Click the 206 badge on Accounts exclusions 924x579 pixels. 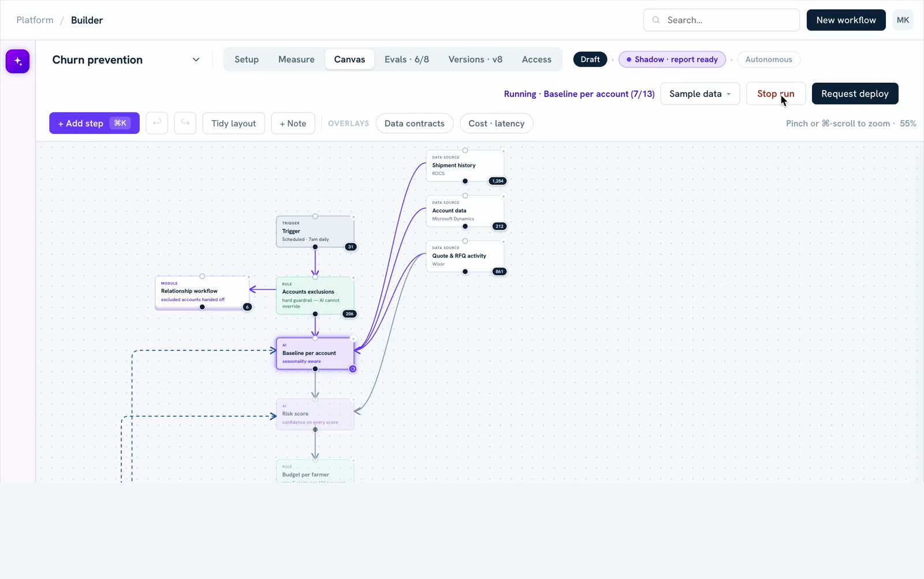(x=349, y=314)
